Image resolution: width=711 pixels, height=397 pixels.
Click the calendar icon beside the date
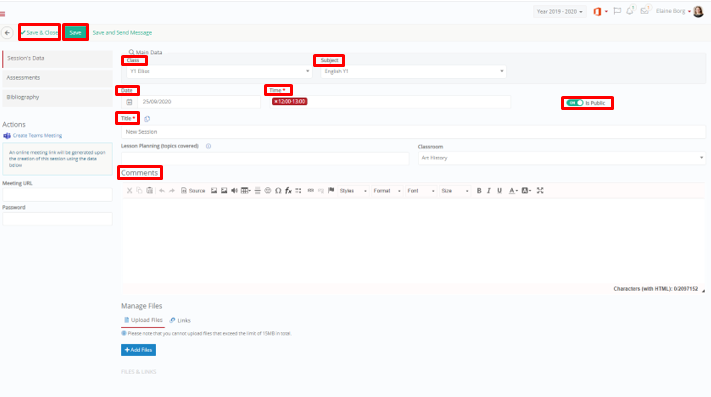(129, 102)
